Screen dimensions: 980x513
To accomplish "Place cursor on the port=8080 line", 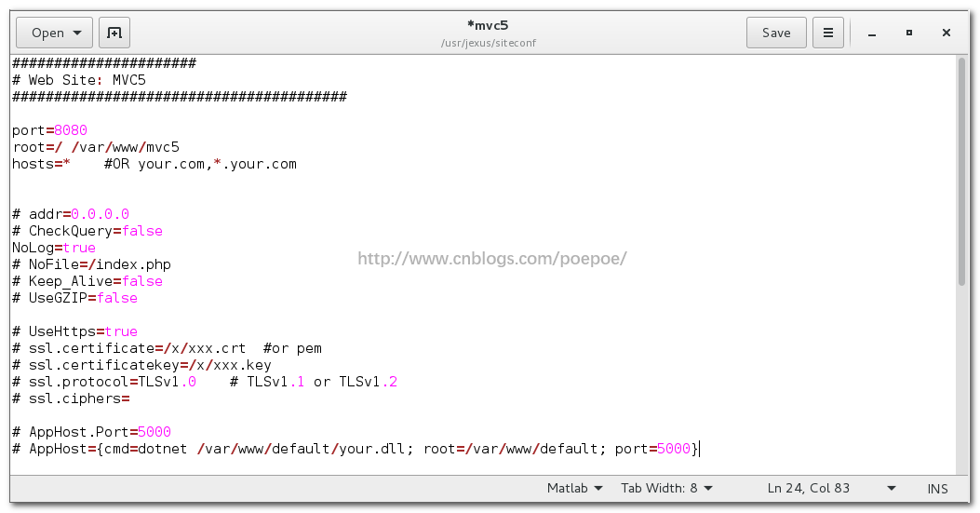I will (x=50, y=130).
